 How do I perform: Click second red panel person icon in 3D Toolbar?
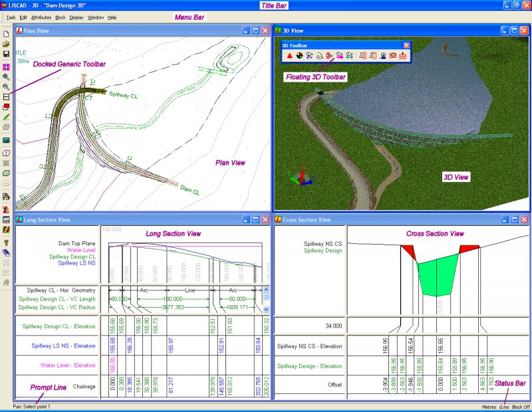pyautogui.click(x=373, y=56)
